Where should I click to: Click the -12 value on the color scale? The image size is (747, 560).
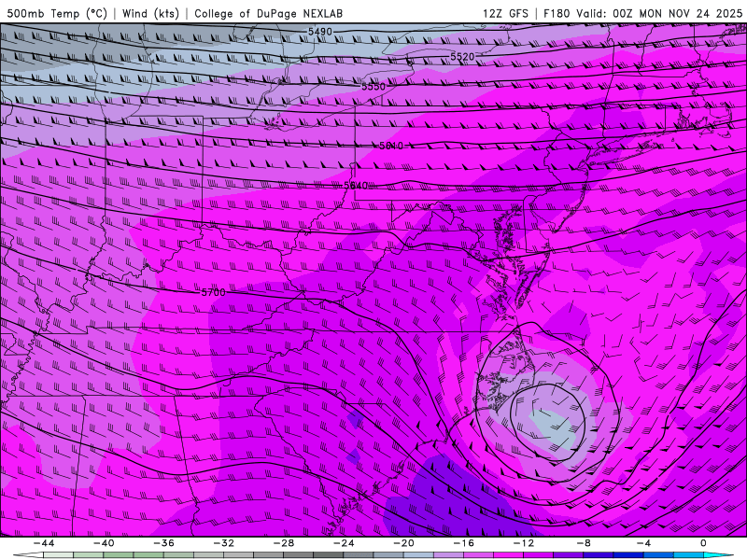tap(524, 543)
